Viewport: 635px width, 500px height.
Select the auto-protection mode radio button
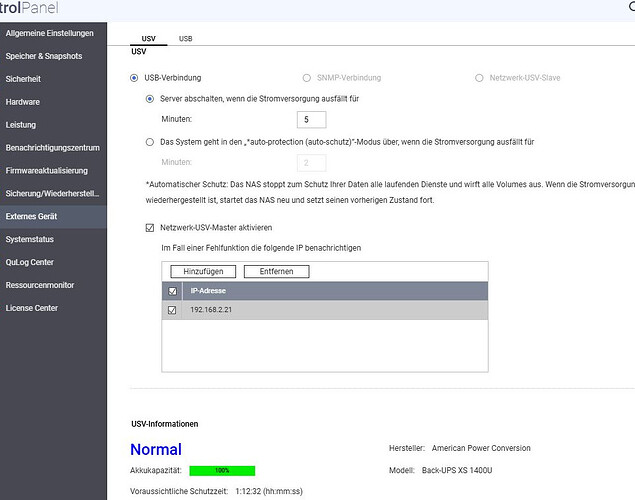tap(150, 142)
